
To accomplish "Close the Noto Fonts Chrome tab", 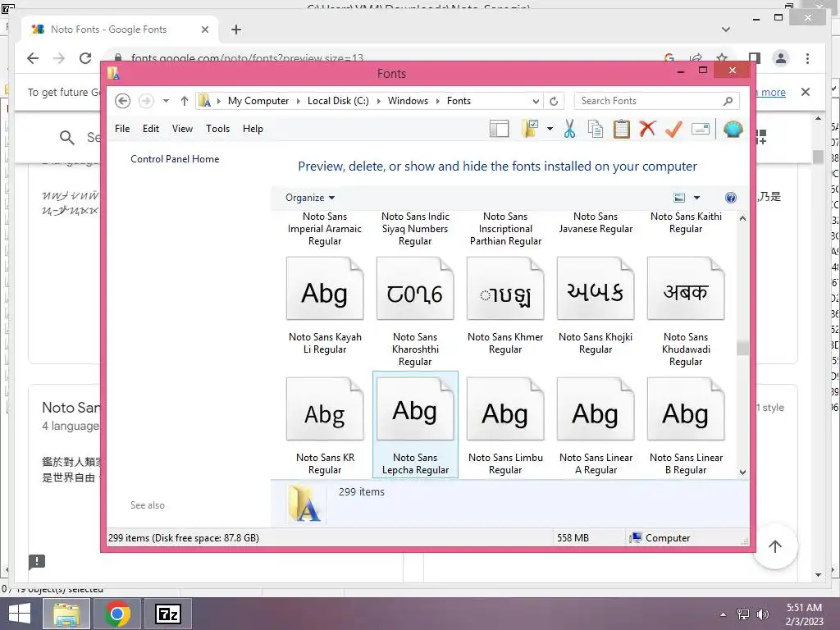I will coord(204,30).
